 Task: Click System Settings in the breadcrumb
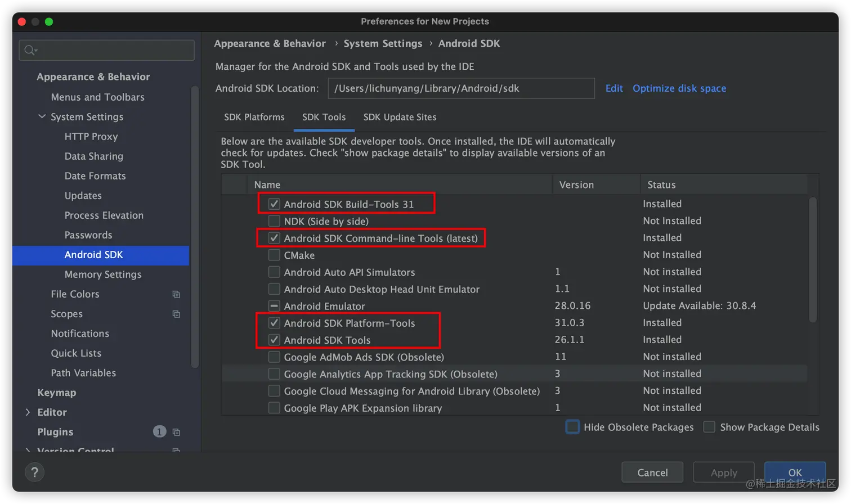tap(383, 43)
